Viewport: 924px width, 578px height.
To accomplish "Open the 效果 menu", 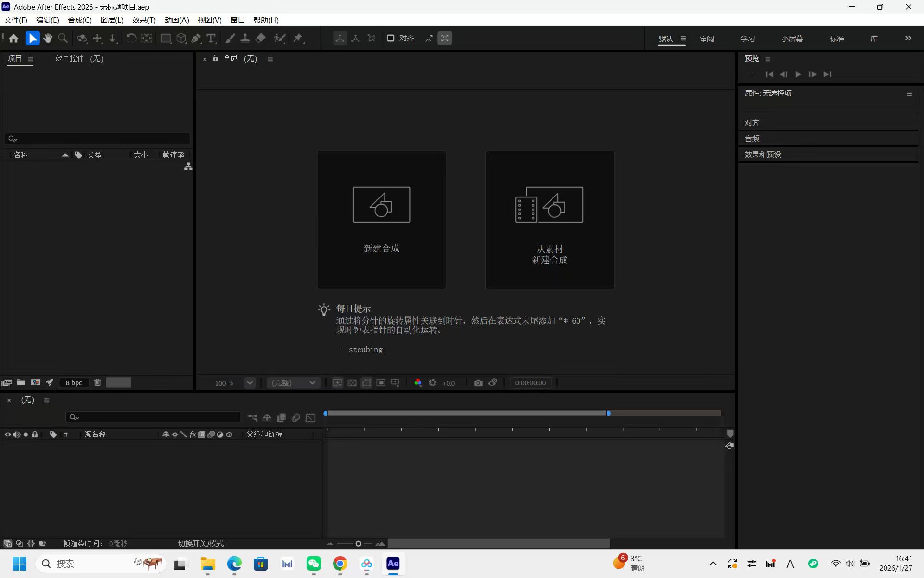I will (x=143, y=20).
